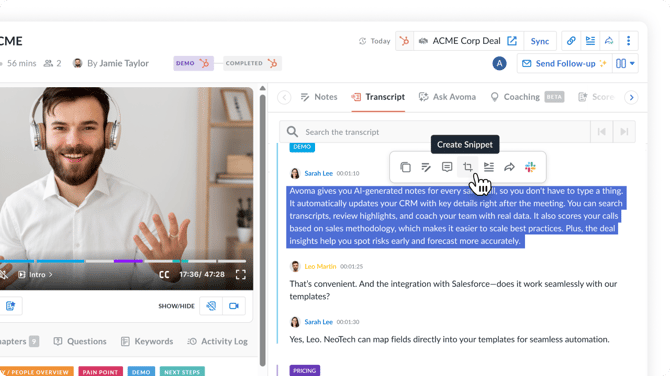Click the DEMO stage badge in header
Screen dimensions: 670x376
[193, 63]
